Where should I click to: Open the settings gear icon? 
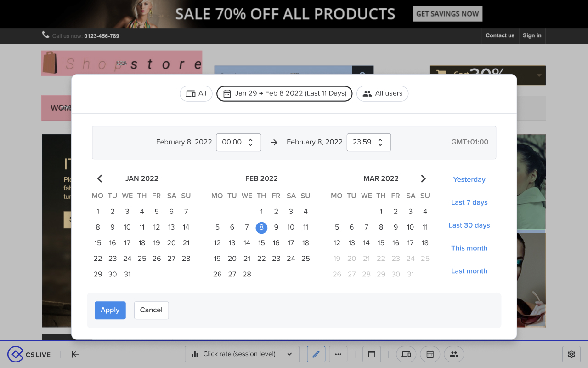tap(571, 354)
